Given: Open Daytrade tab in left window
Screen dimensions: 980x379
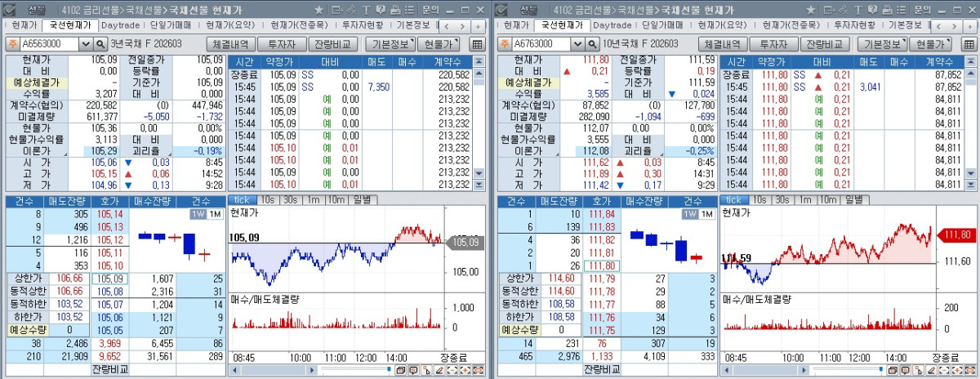Looking at the screenshot, I should point(120,25).
